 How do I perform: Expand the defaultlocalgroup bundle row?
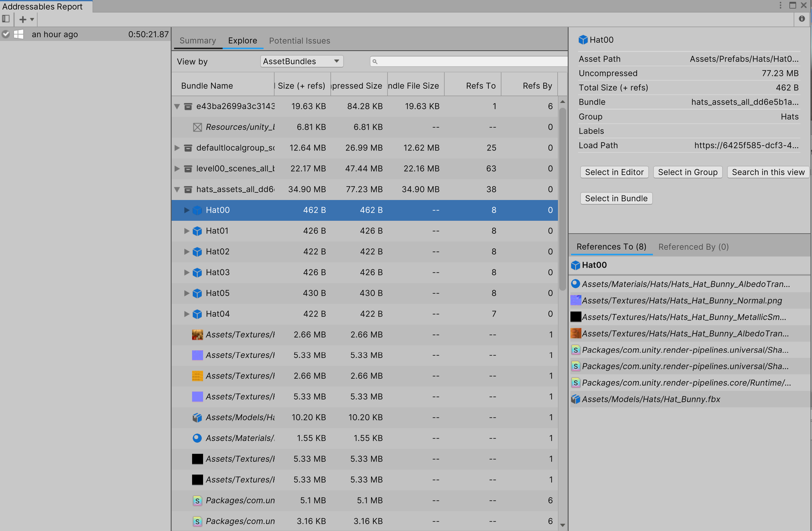(x=177, y=148)
